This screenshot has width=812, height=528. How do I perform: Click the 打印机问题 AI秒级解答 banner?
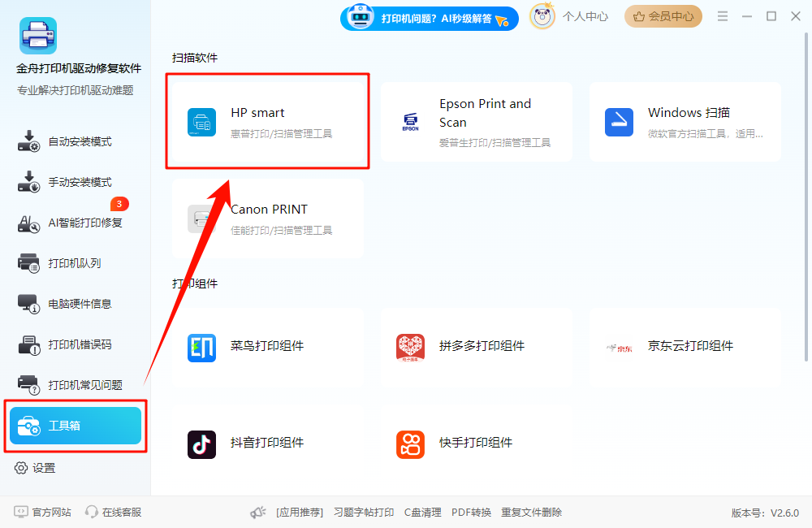429,17
